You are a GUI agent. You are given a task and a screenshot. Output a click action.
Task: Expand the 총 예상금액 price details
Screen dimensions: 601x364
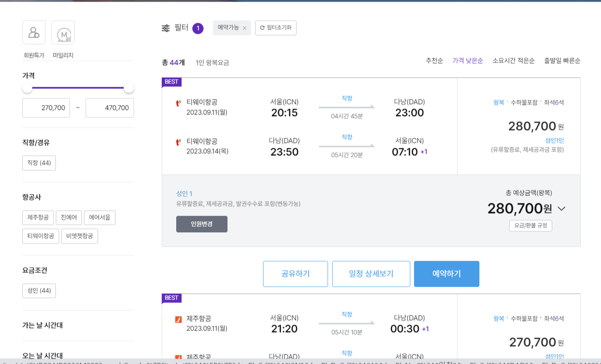tap(561, 209)
